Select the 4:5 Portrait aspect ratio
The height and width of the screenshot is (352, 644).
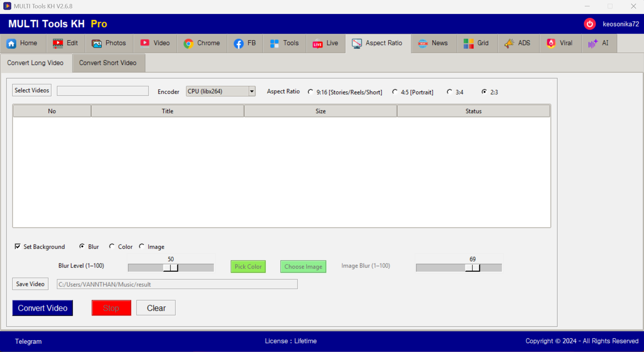click(395, 92)
